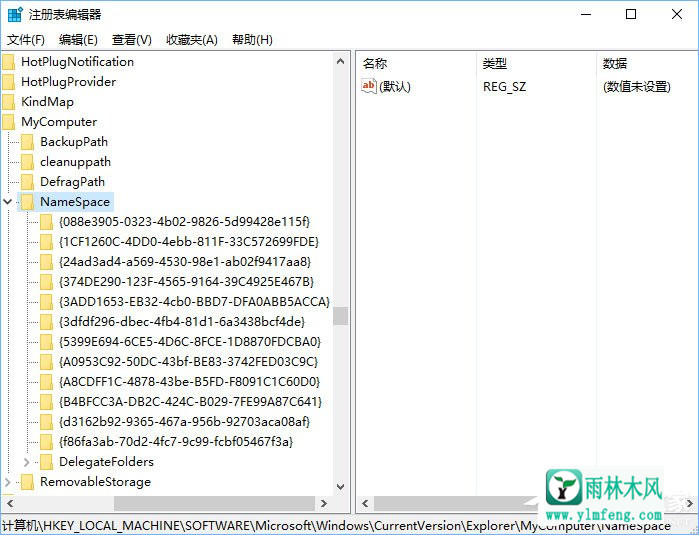Image resolution: width=699 pixels, height=535 pixels.
Task: Click the folder icon next to RemovableStorage
Action: pyautogui.click(x=27, y=482)
